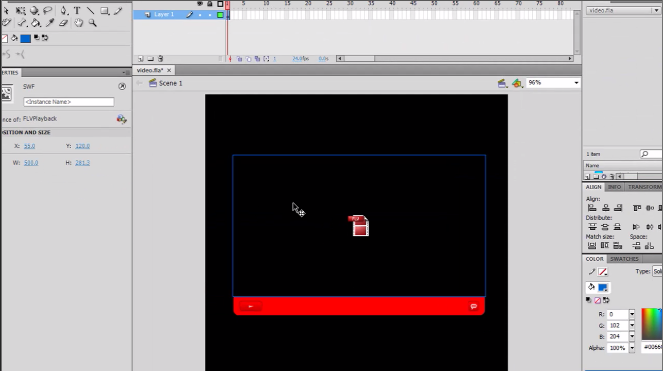Click the Y position value 120.0
This screenshot has height=371, width=663.
coord(82,146)
